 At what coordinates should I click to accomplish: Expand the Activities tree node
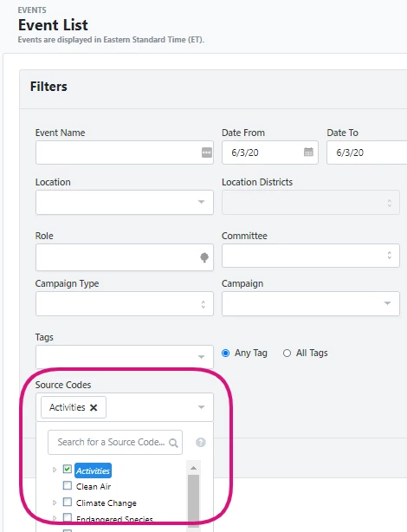(55, 470)
